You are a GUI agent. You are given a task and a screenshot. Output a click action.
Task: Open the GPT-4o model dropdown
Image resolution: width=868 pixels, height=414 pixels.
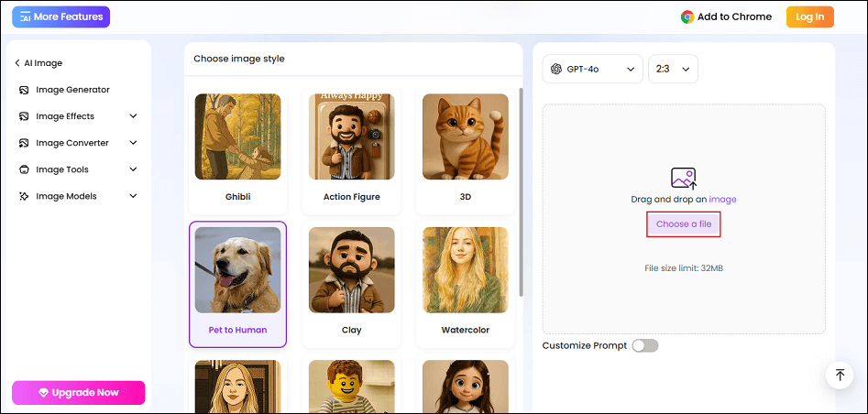point(592,69)
